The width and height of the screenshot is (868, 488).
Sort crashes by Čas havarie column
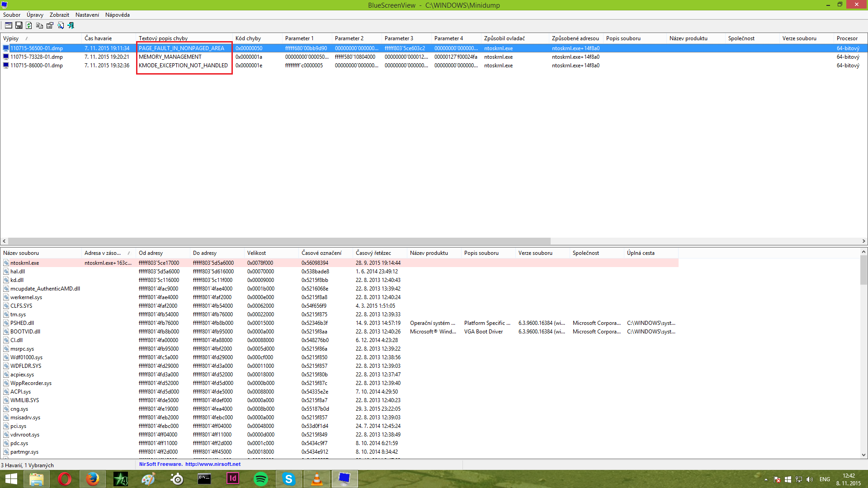[98, 38]
